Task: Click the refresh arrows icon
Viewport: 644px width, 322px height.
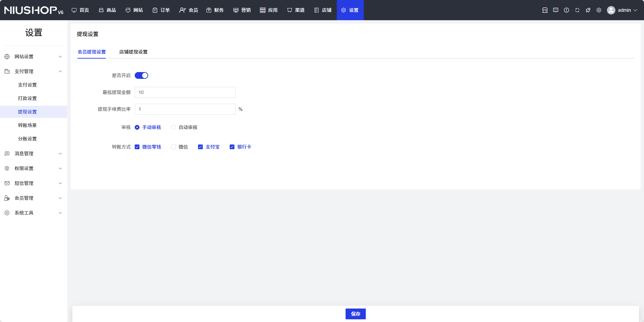Action: click(577, 10)
